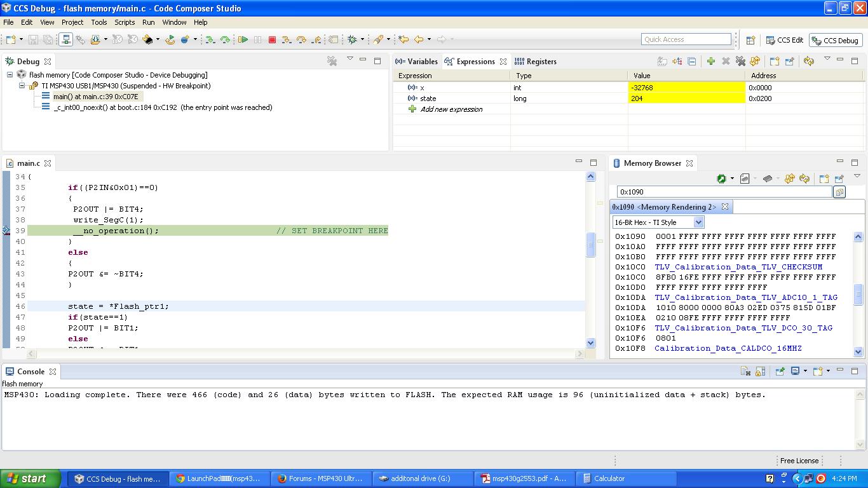Image resolution: width=868 pixels, height=488 pixels.
Task: Open msp430g2553.pdf taskbar item
Action: (524, 478)
